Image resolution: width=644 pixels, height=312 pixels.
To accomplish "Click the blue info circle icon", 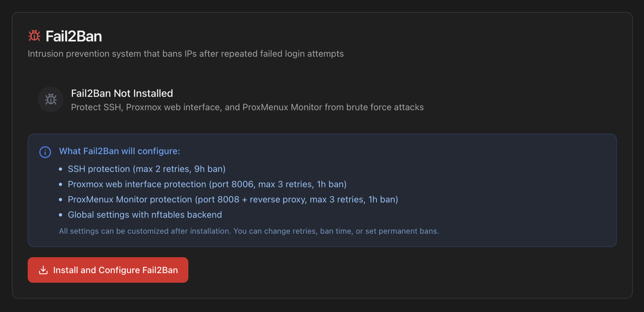I will click(x=45, y=152).
